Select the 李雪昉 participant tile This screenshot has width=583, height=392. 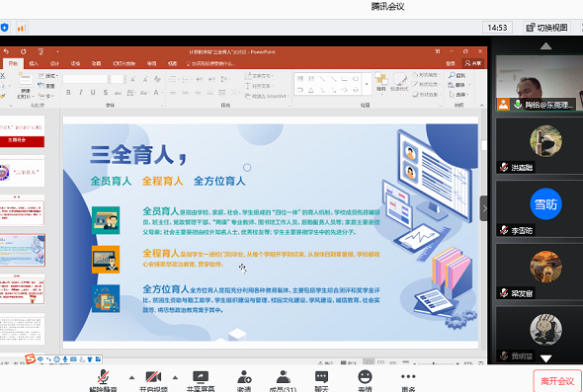coord(540,208)
